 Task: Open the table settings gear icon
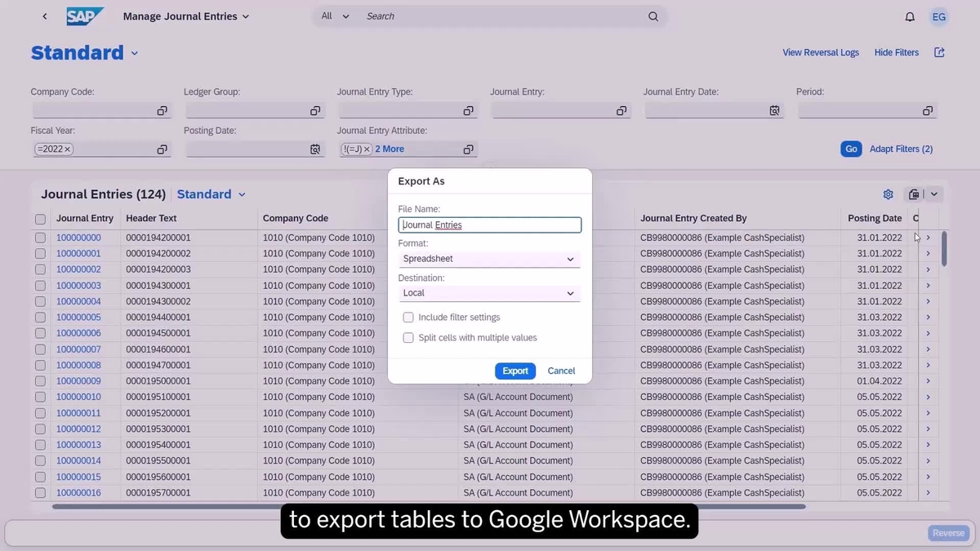pos(889,194)
